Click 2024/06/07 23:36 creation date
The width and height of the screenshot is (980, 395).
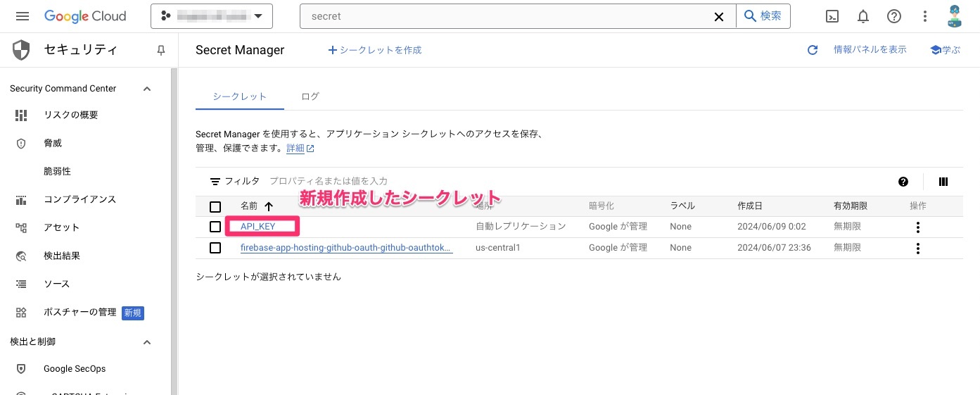[x=775, y=248]
